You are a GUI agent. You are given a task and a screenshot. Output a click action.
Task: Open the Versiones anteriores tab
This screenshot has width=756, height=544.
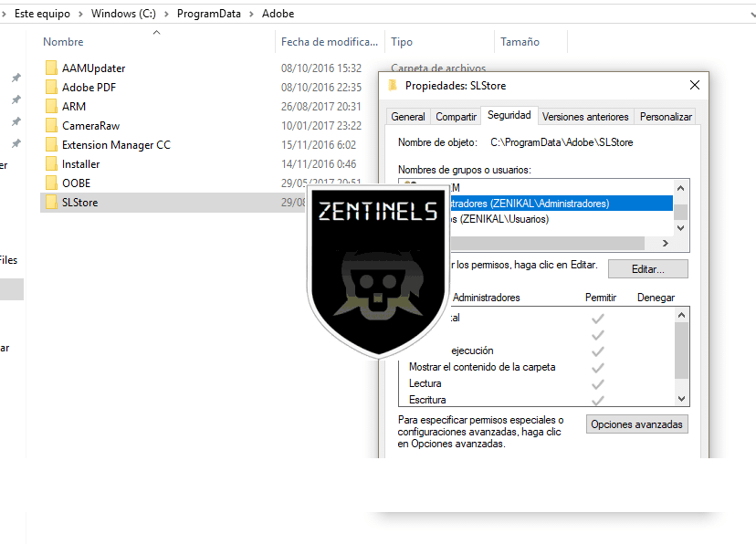point(585,117)
